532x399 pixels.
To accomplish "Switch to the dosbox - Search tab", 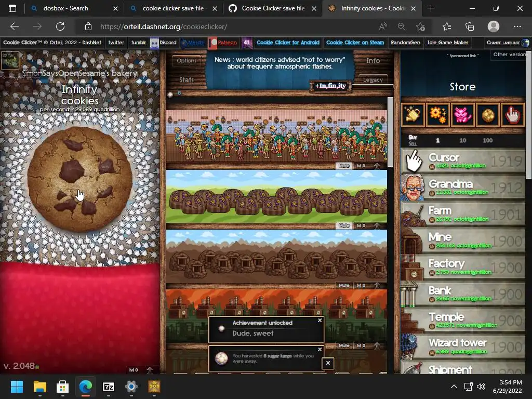I will click(74, 8).
